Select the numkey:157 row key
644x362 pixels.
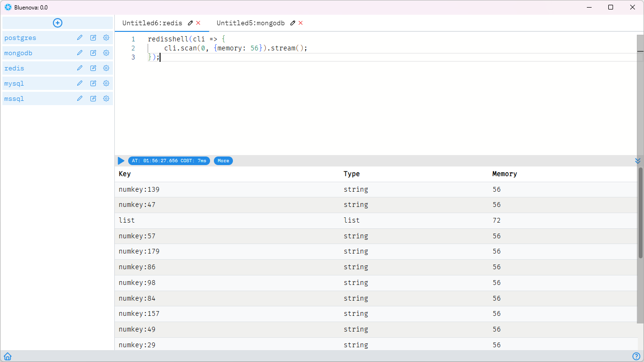139,313
